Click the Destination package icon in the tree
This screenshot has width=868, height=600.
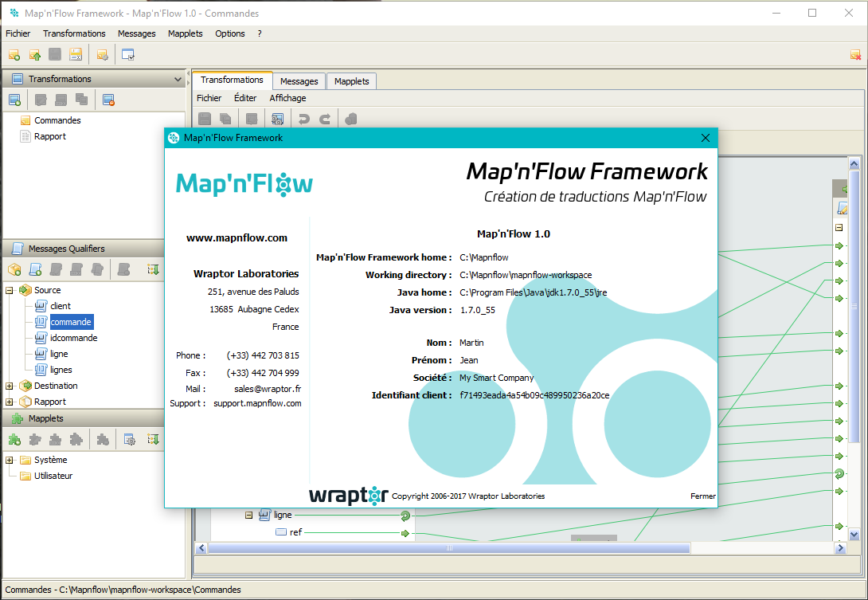tap(25, 386)
